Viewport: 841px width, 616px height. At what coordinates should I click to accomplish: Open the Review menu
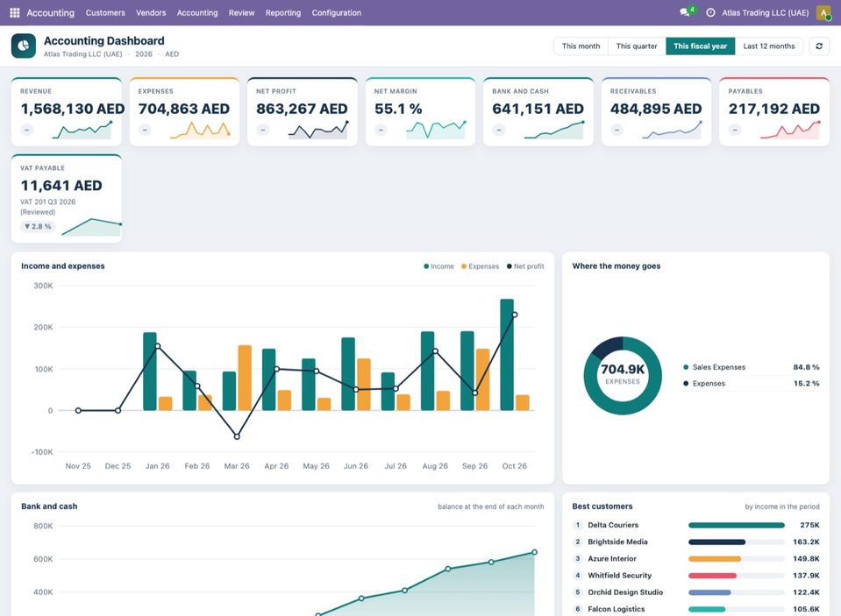241,12
